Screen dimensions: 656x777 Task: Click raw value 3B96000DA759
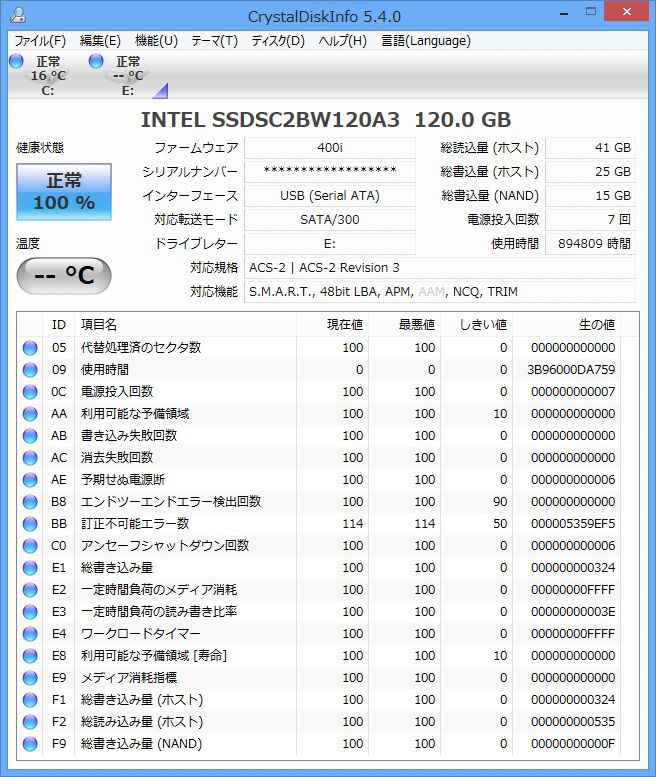click(x=571, y=370)
